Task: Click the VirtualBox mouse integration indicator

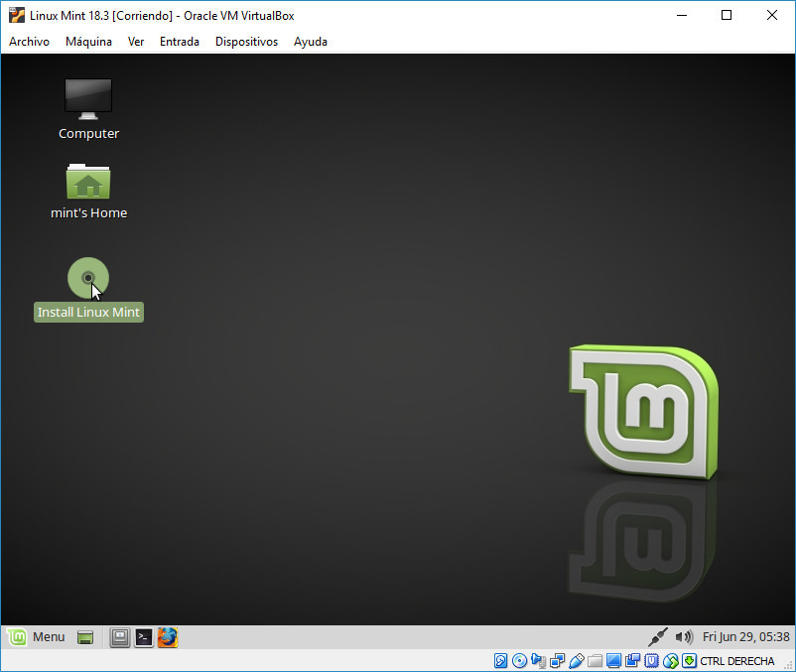Action: coord(671,661)
